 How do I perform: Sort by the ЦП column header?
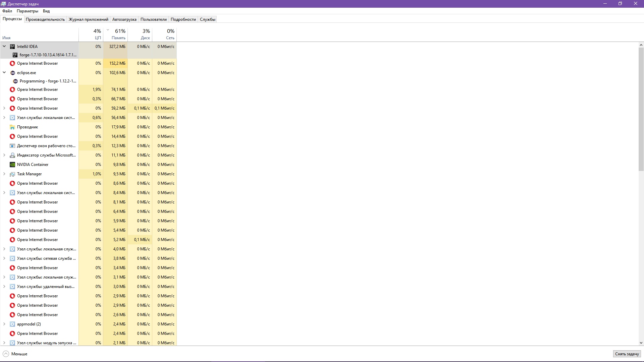[x=91, y=34]
